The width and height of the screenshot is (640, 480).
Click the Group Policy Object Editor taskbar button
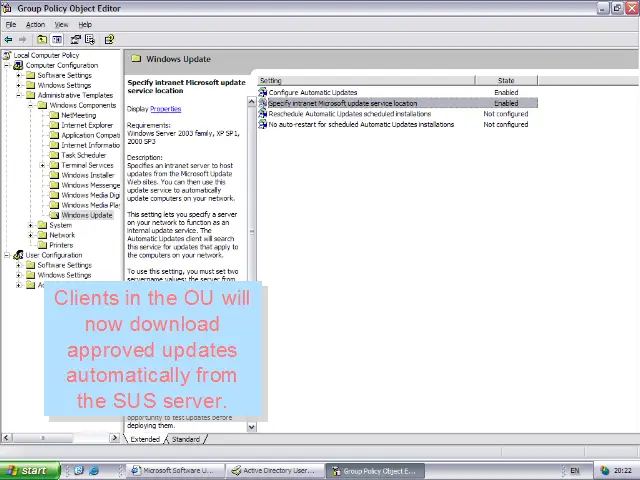[x=375, y=471]
